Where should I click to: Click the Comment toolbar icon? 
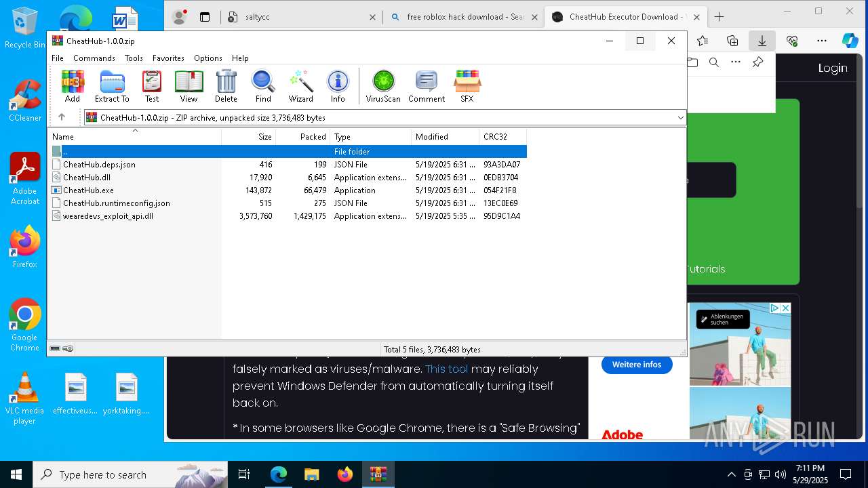427,86
